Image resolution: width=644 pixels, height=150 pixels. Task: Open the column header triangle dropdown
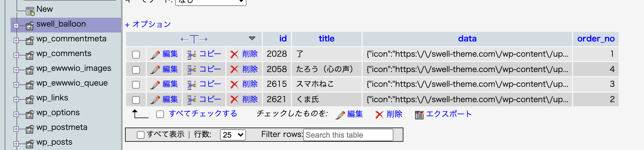click(252, 38)
